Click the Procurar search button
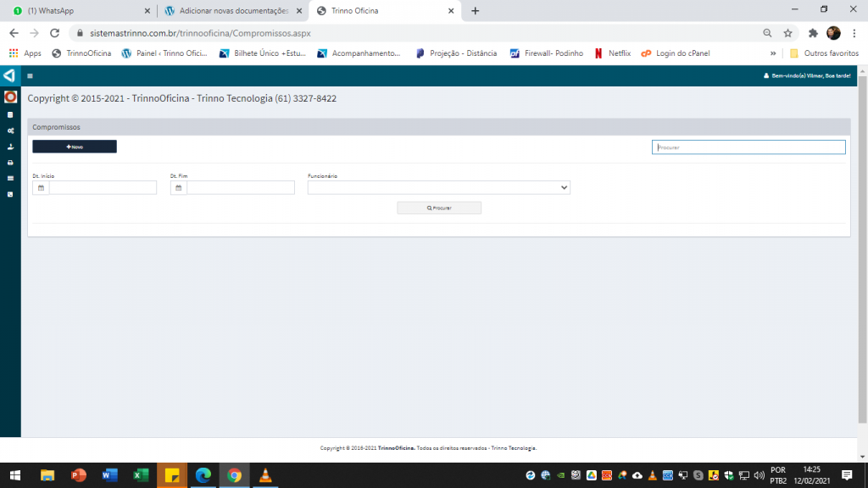 [x=439, y=208]
